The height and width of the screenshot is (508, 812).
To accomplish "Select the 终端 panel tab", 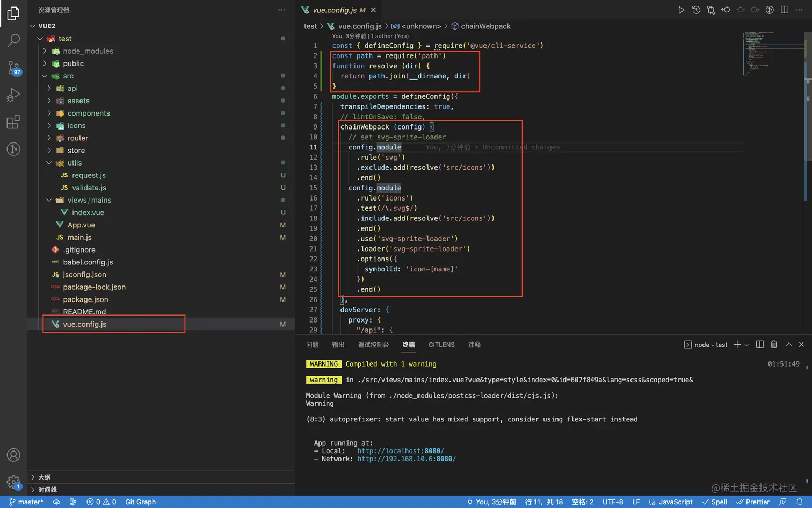I will (x=409, y=345).
